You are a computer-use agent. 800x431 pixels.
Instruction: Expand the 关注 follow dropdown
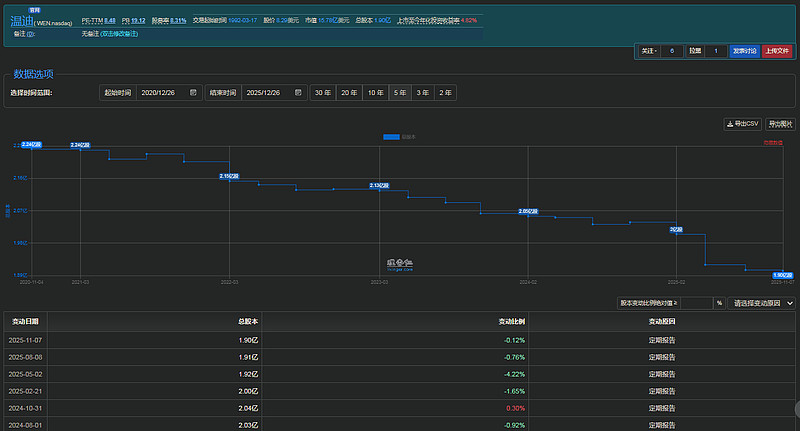[x=650, y=50]
